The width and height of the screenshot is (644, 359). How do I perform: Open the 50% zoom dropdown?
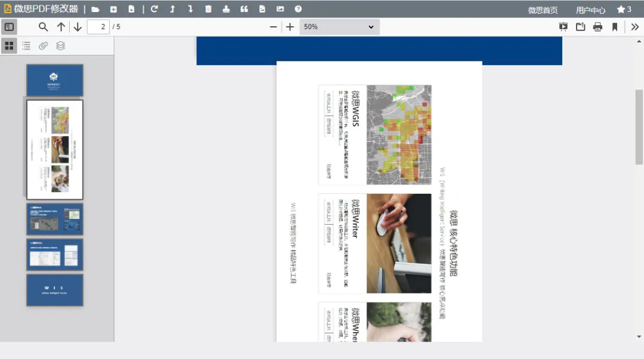coord(339,27)
